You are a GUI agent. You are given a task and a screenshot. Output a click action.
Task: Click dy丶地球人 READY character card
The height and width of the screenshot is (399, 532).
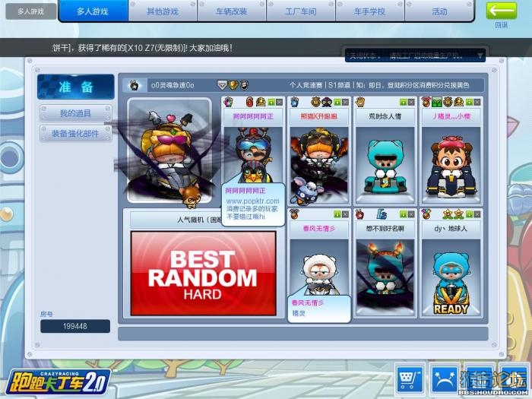point(451,277)
